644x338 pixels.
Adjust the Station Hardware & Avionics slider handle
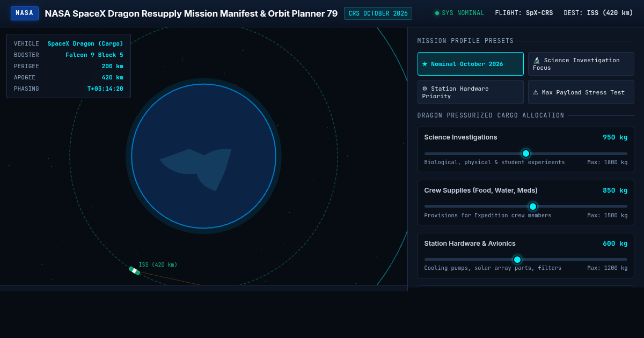pos(517,260)
